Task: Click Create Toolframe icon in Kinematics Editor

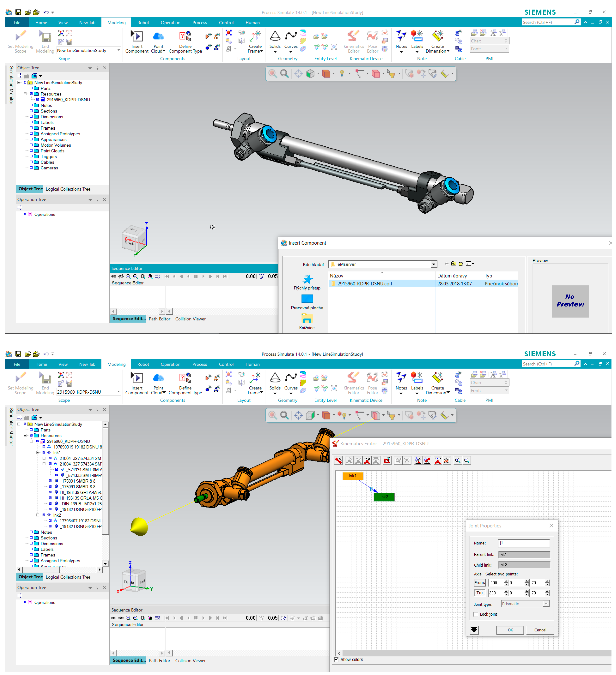Action: coord(427,460)
